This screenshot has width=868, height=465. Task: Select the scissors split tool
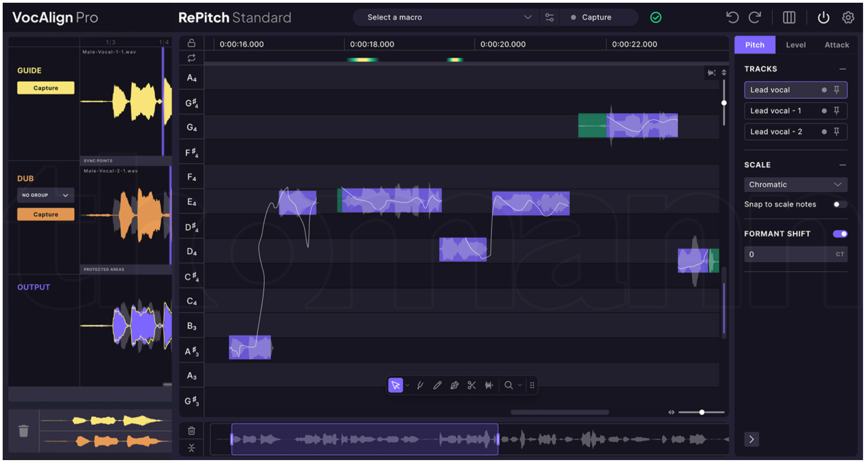[472, 385]
